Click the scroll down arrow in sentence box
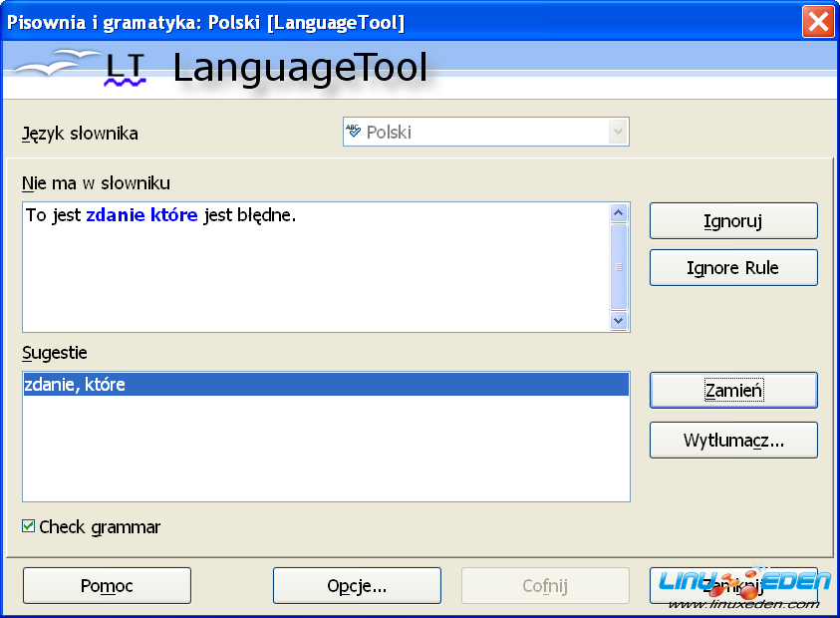The width and height of the screenshot is (840, 618). 618,320
